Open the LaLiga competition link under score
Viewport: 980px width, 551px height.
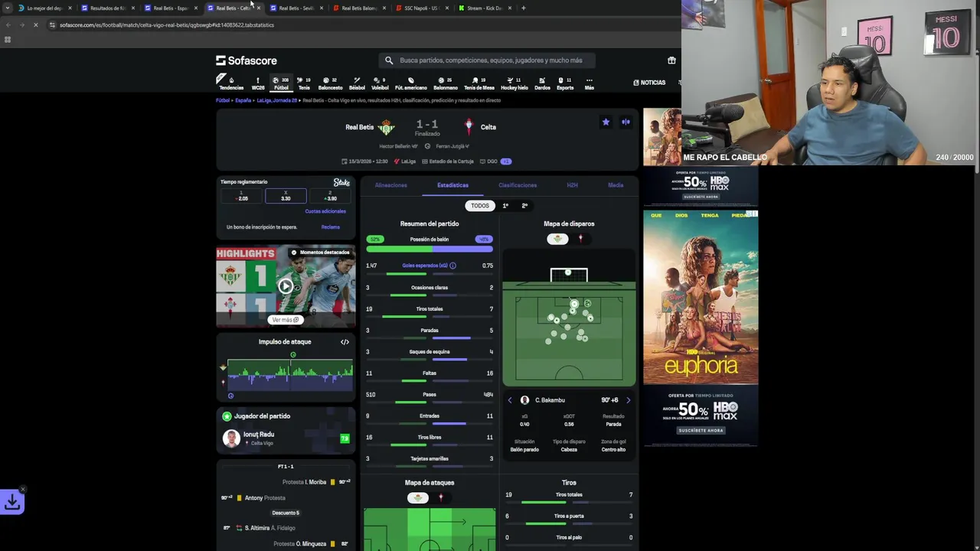405,161
